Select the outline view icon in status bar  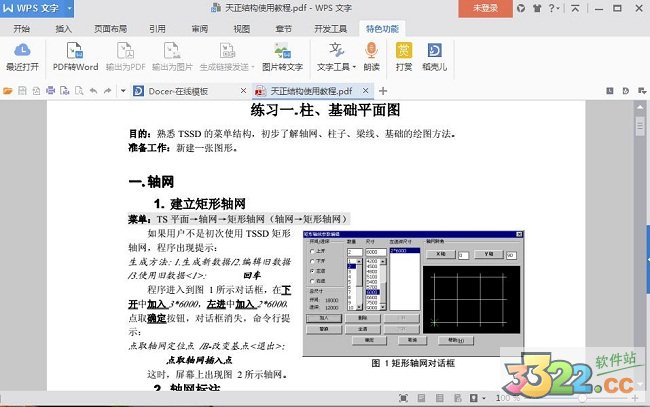tap(439, 398)
